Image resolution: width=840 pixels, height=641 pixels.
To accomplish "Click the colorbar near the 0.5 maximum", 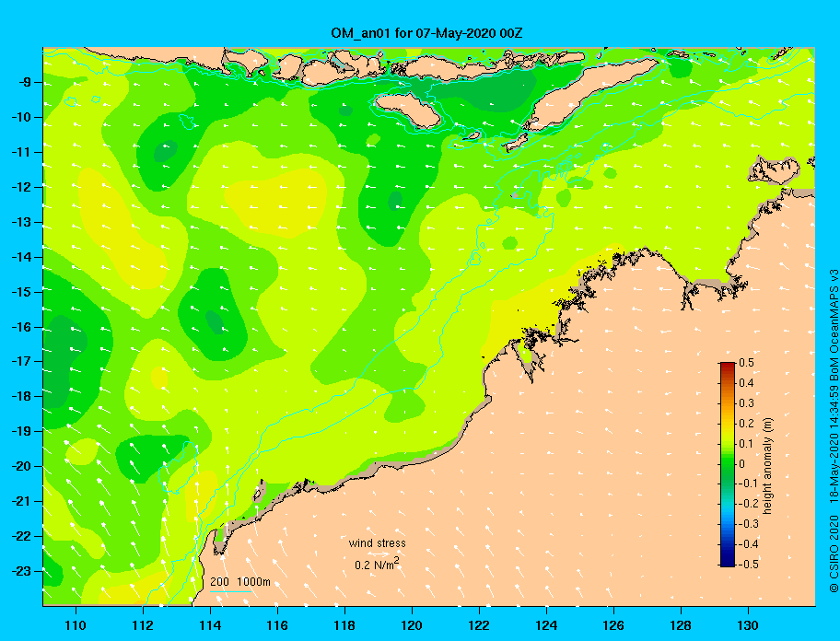I will pyautogui.click(x=728, y=365).
